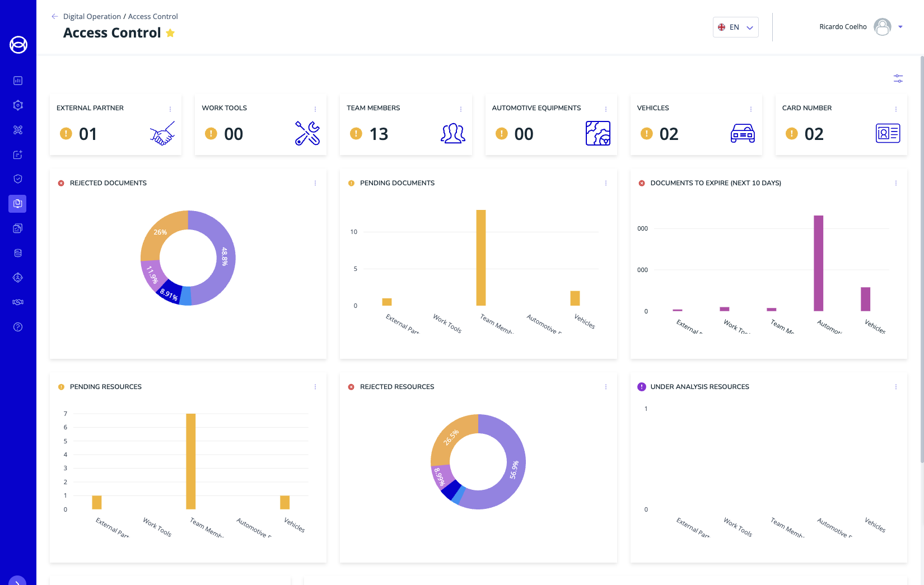Click the dashboard filter settings icon

coord(898,79)
